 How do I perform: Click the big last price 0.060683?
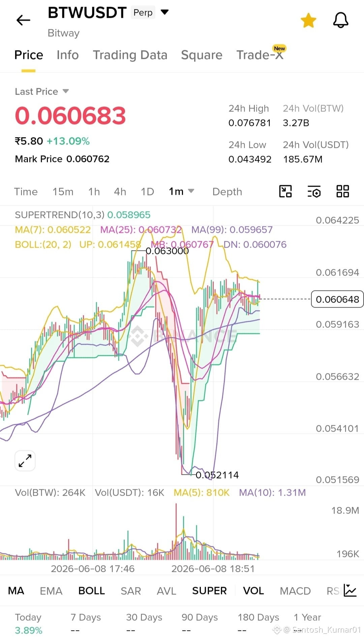[70, 115]
